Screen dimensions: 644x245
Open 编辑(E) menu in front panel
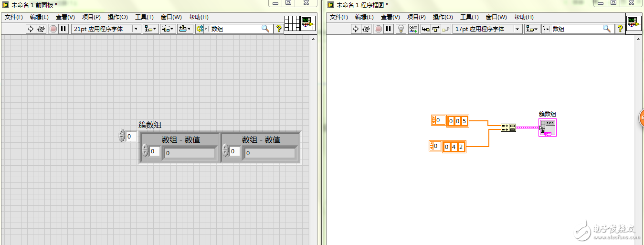point(39,17)
